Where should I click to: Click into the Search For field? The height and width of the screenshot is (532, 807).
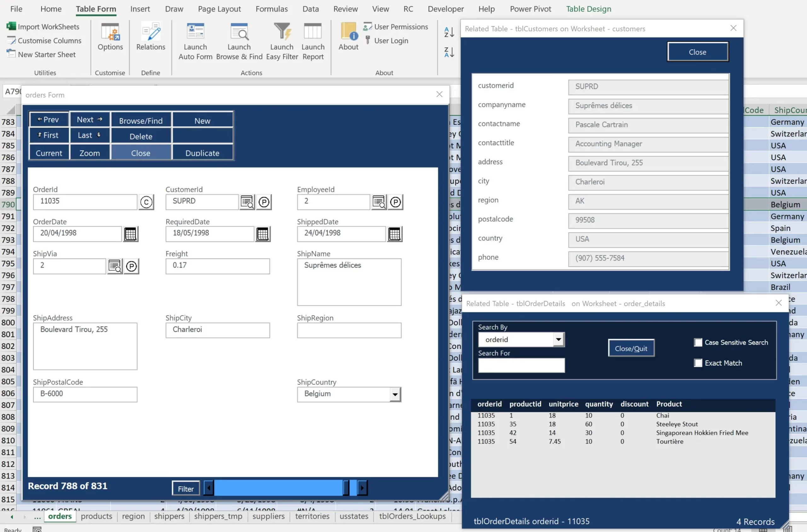pos(521,365)
